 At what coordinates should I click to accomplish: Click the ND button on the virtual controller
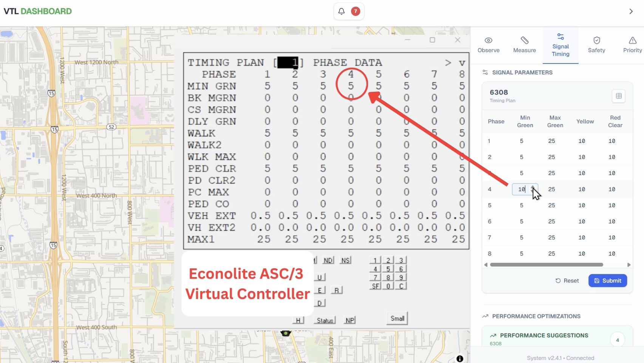coord(328,260)
